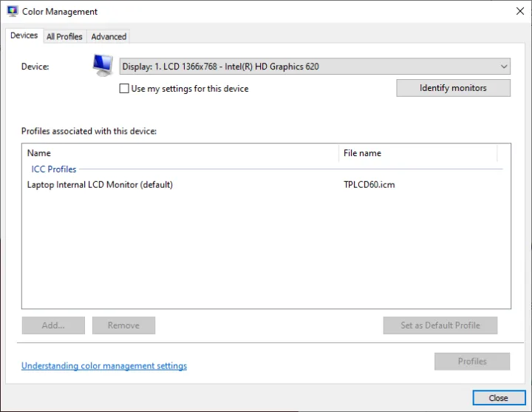
Task: Click the Remove button
Action: [x=123, y=325]
